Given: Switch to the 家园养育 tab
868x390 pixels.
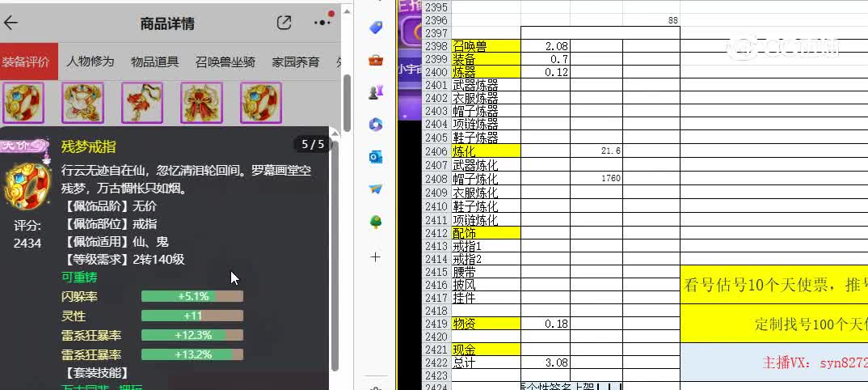Looking at the screenshot, I should point(296,61).
